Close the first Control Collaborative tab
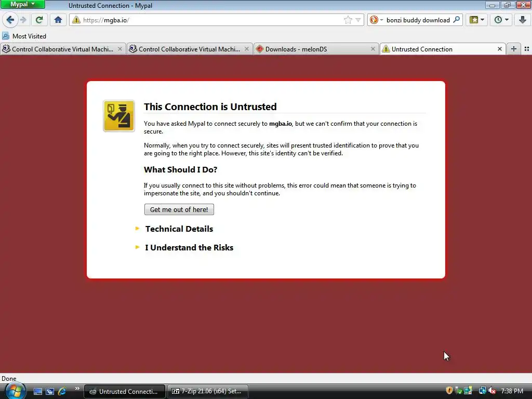The height and width of the screenshot is (399, 532). coord(120,49)
